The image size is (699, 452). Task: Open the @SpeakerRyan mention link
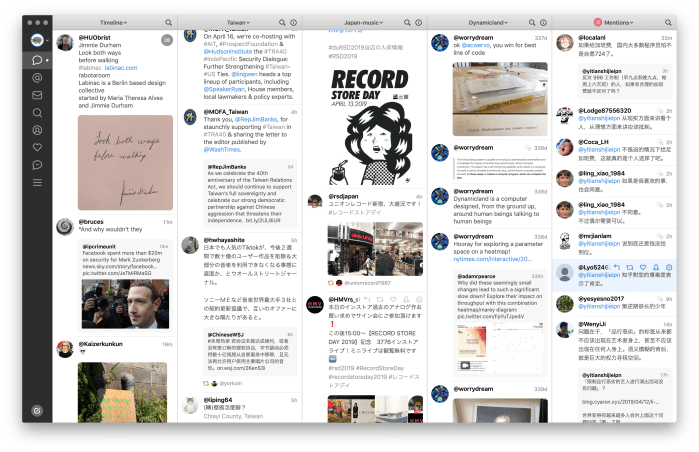pos(224,89)
